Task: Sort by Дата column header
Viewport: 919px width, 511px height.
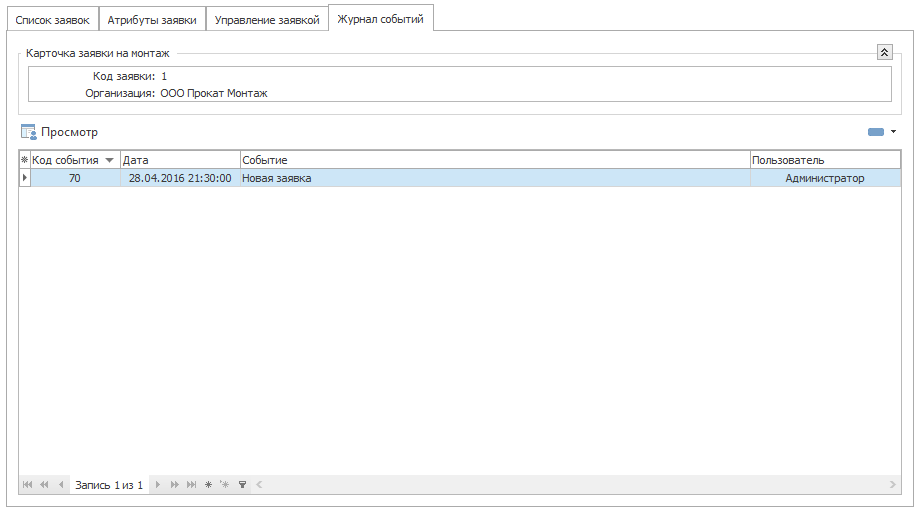Action: 181,160
